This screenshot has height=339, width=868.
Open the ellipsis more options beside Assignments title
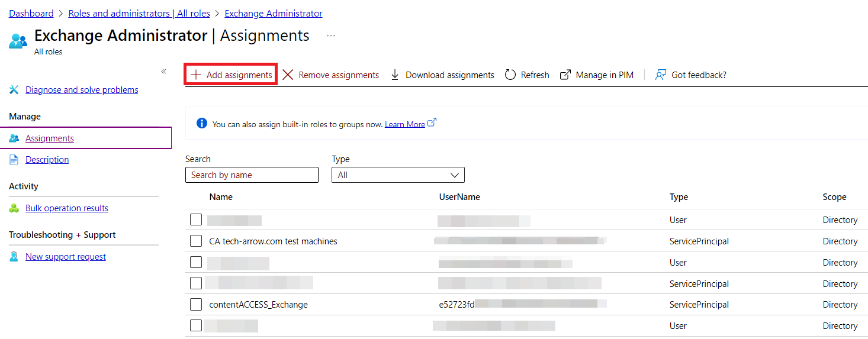coord(331,36)
